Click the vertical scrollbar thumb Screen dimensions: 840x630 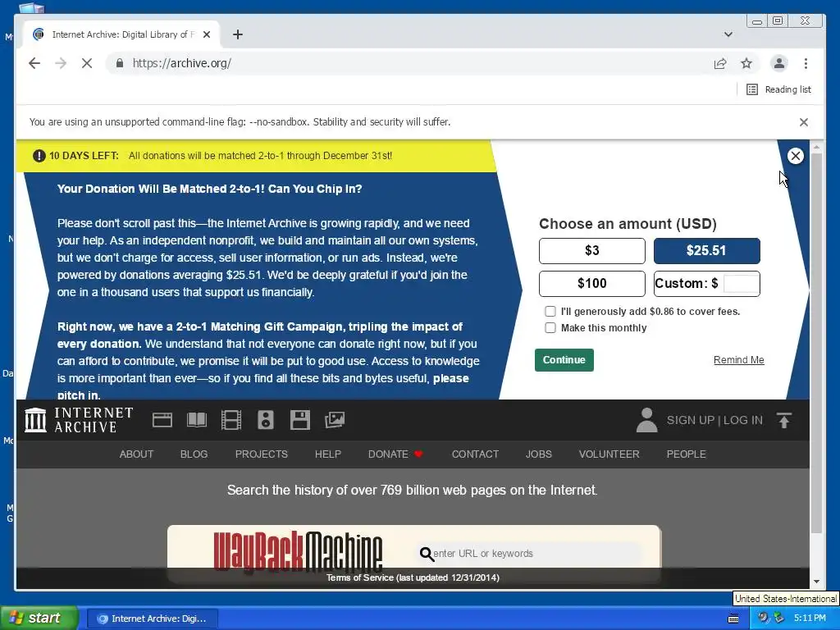coord(816,343)
